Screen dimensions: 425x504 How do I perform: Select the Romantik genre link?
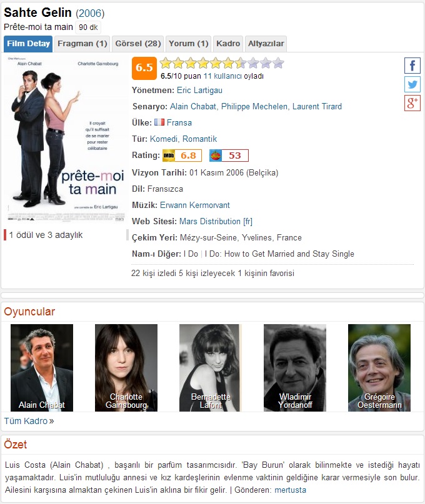199,139
